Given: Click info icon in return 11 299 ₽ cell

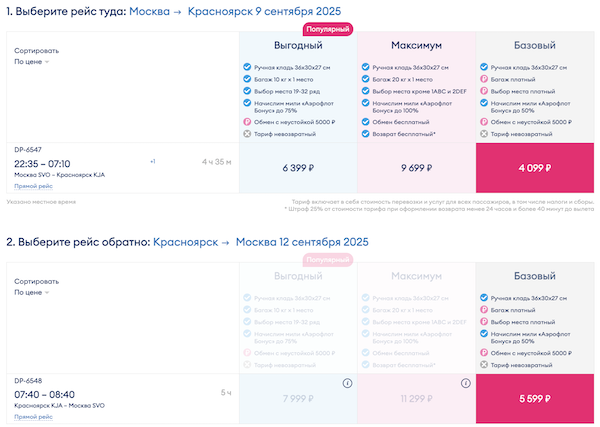Looking at the screenshot, I should click(x=465, y=383).
